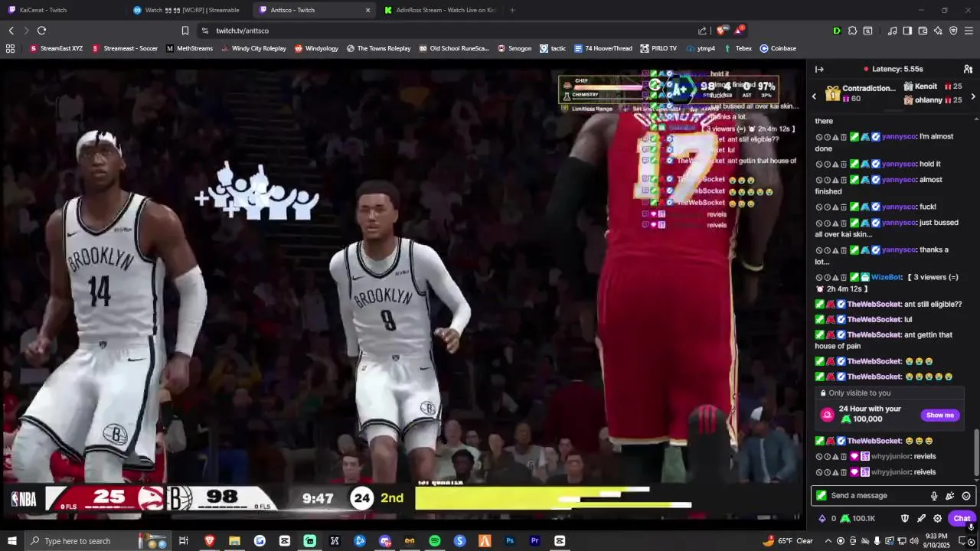Click the Show me button
The height and width of the screenshot is (551, 980).
click(939, 415)
